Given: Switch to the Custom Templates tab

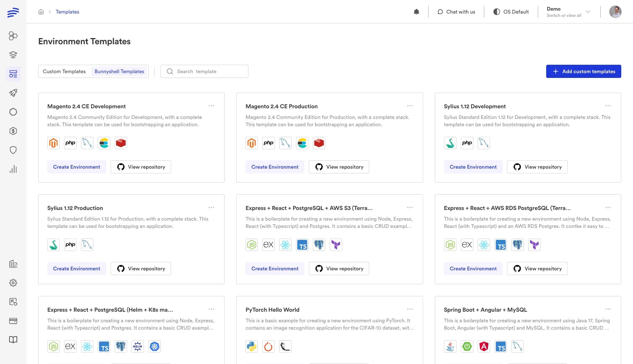Looking at the screenshot, I should 64,71.
